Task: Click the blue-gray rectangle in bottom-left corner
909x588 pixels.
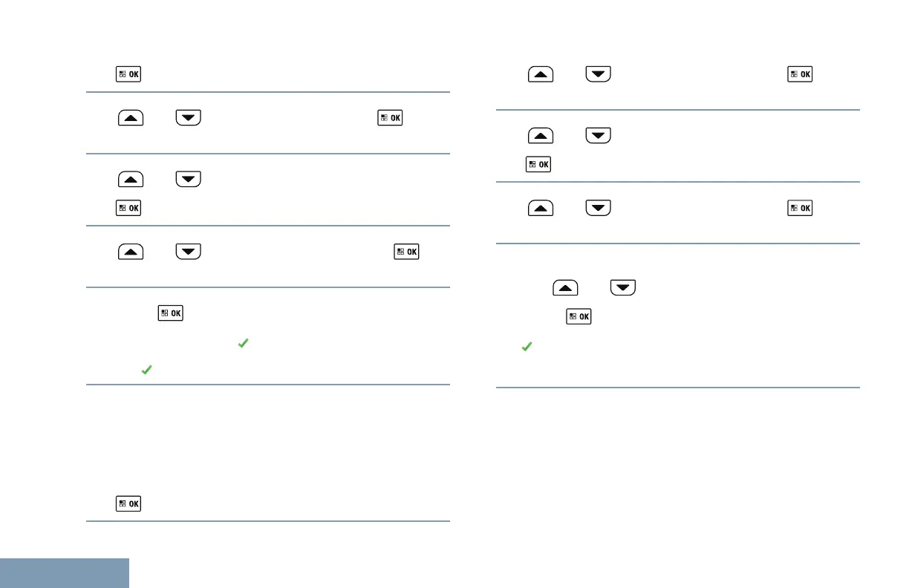Action: click(x=65, y=572)
